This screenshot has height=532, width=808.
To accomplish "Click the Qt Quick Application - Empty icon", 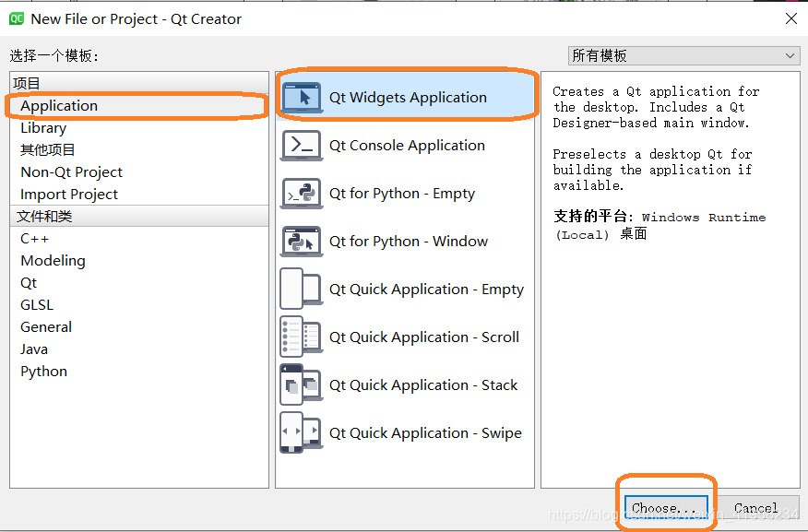I will coord(302,289).
